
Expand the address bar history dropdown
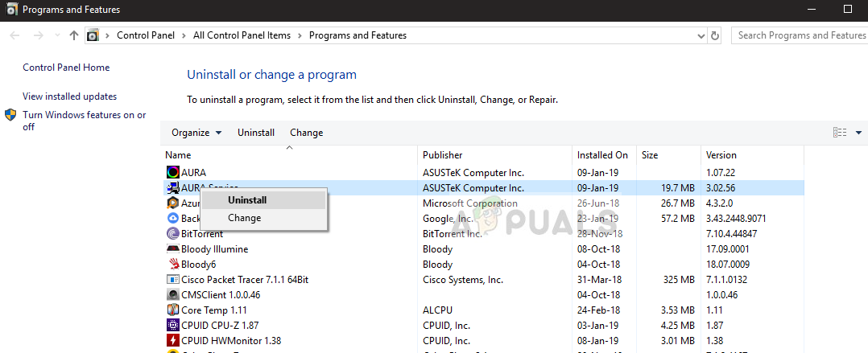(x=700, y=35)
